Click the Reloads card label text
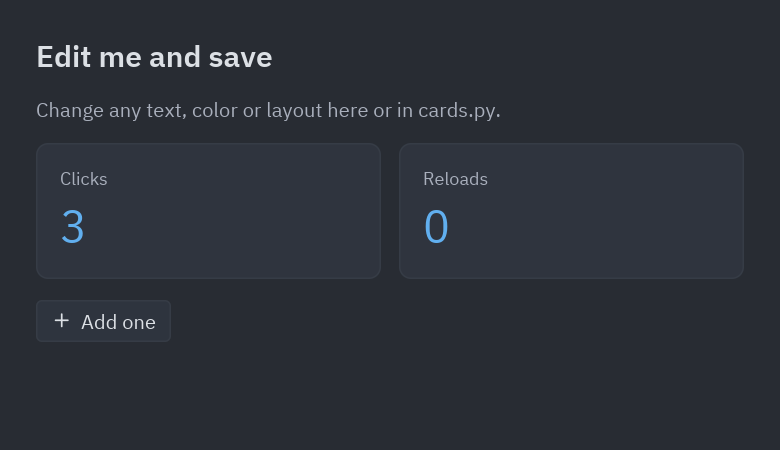Image resolution: width=780 pixels, height=450 pixels. click(455, 179)
